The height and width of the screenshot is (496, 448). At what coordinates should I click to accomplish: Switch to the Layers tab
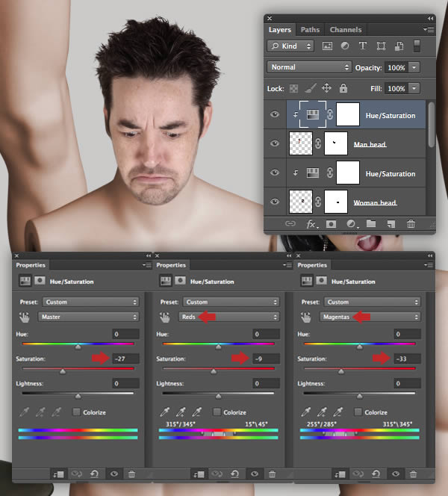tap(280, 30)
